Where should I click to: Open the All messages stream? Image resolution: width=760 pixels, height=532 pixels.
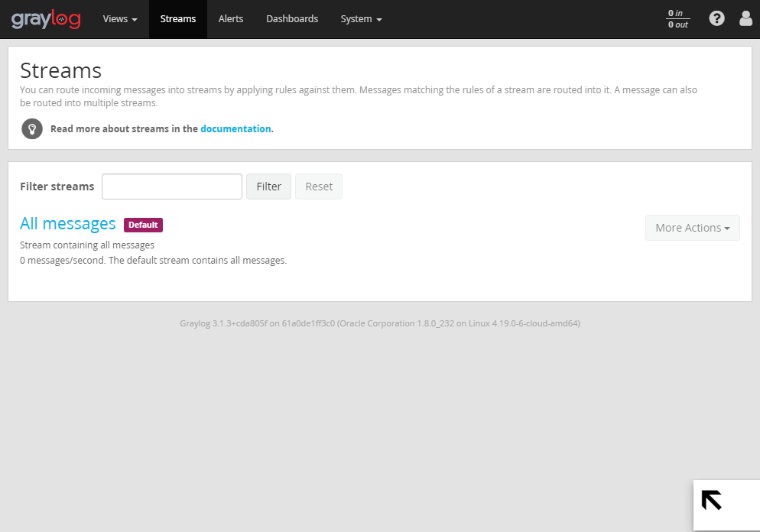68,224
